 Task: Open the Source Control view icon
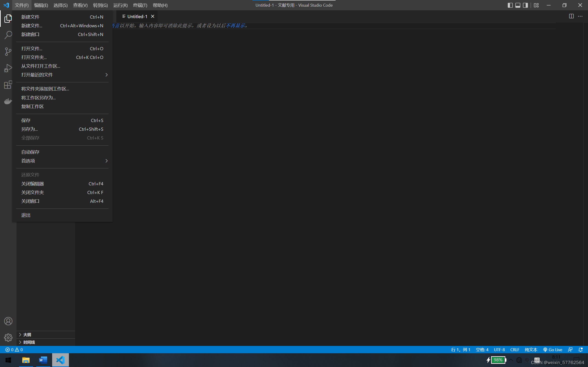tap(8, 51)
